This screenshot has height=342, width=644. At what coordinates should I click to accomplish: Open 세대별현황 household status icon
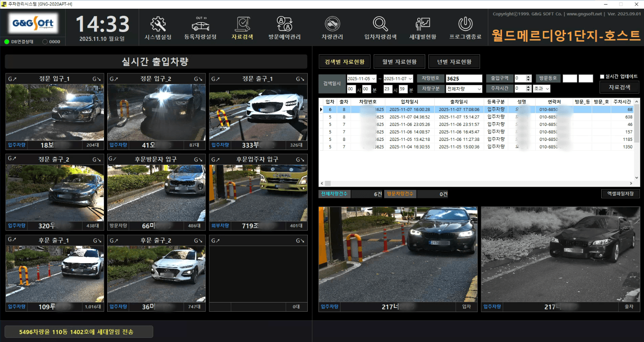[x=423, y=28]
